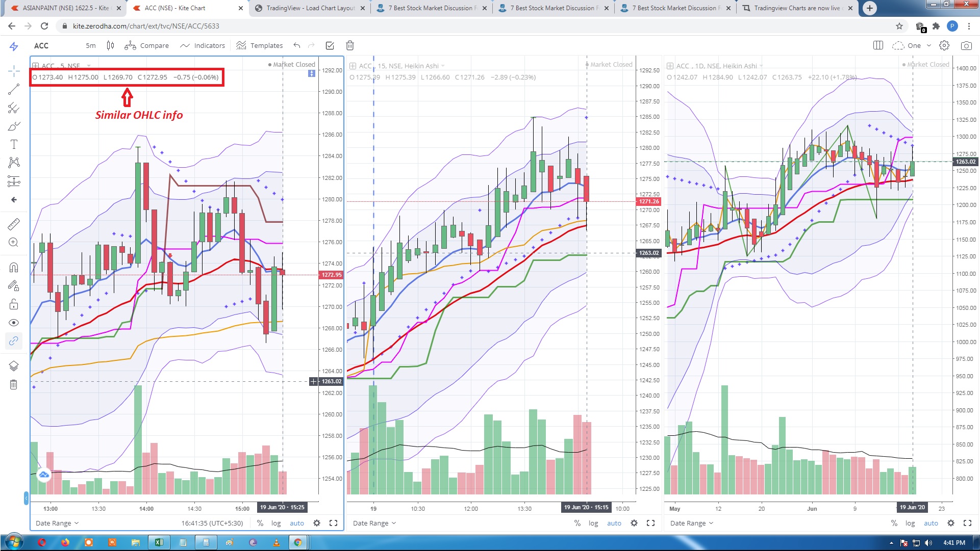This screenshot has width=980, height=551.
Task: Show the object tree layers icon
Action: tap(14, 366)
